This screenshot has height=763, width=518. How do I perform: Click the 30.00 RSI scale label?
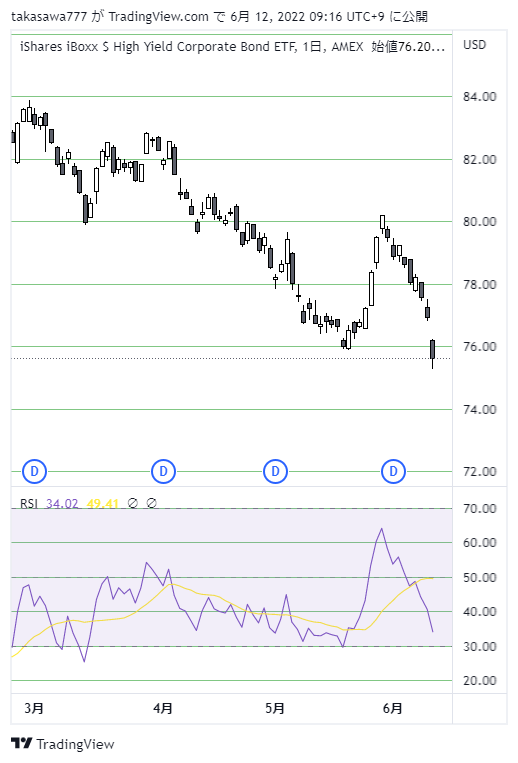coord(480,647)
